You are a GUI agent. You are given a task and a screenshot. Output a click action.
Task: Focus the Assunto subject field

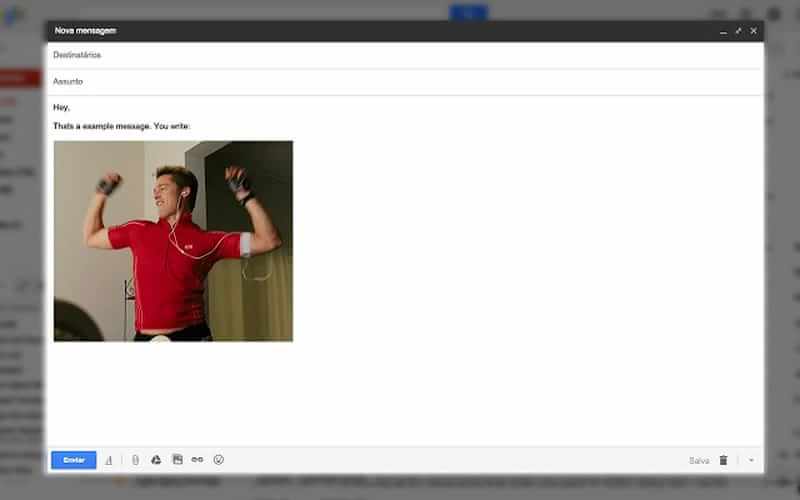click(x=406, y=82)
